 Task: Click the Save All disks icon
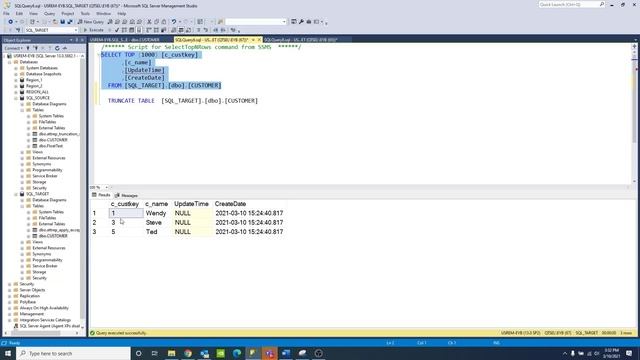point(70,22)
